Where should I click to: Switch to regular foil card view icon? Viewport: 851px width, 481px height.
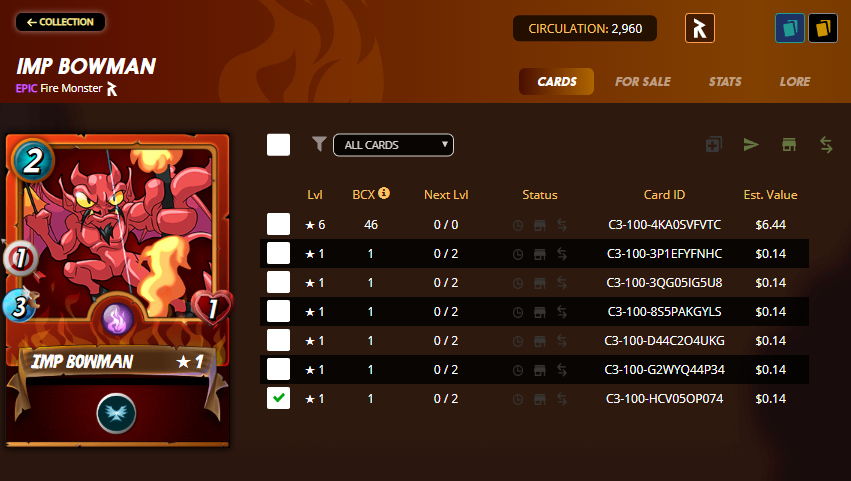click(x=790, y=28)
